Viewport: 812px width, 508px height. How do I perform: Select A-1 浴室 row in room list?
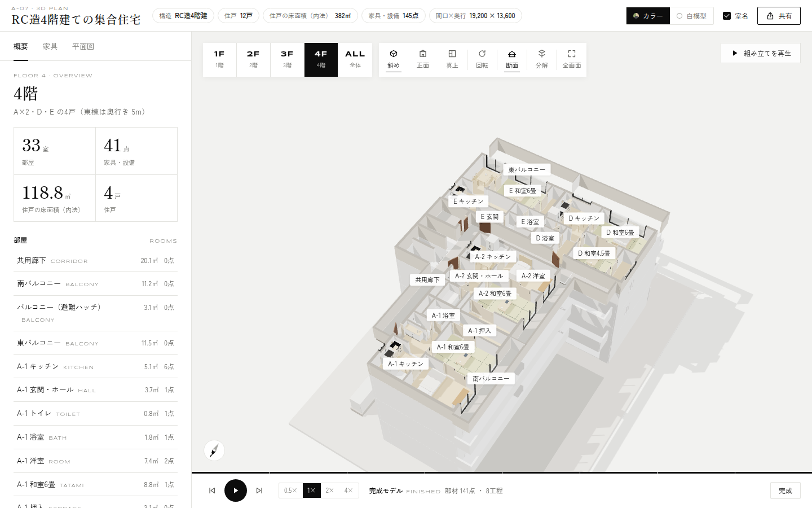[95, 437]
